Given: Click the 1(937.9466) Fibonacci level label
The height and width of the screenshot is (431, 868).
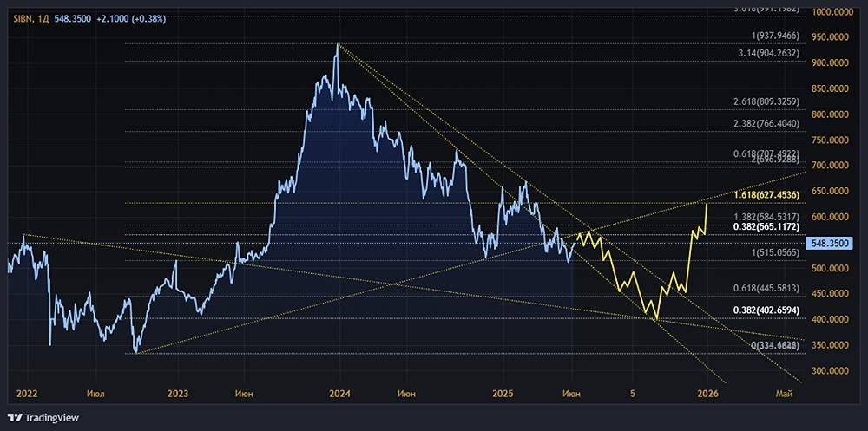Looking at the screenshot, I should point(774,36).
